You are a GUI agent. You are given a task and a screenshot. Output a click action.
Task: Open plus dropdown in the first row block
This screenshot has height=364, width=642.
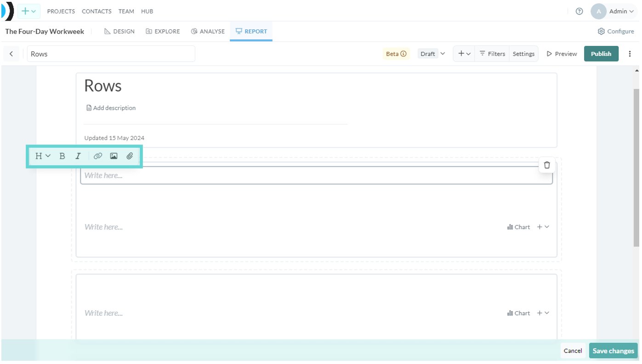pos(543,227)
